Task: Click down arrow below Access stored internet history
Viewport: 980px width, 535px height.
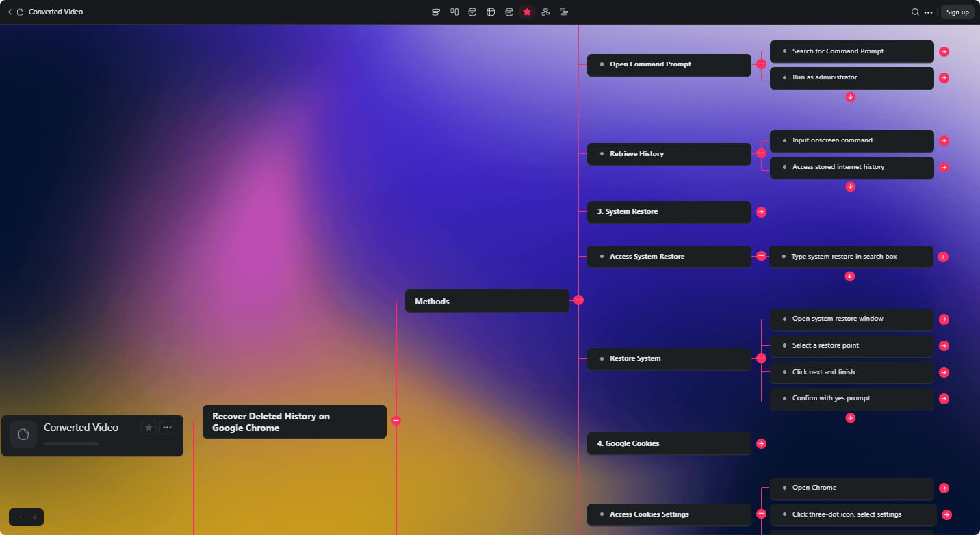Action: [850, 187]
